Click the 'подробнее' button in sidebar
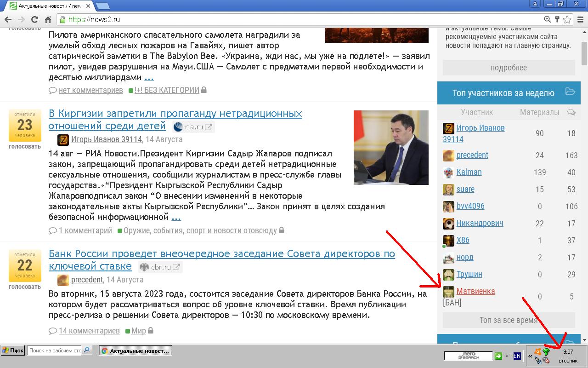The height and width of the screenshot is (368, 588). click(509, 68)
